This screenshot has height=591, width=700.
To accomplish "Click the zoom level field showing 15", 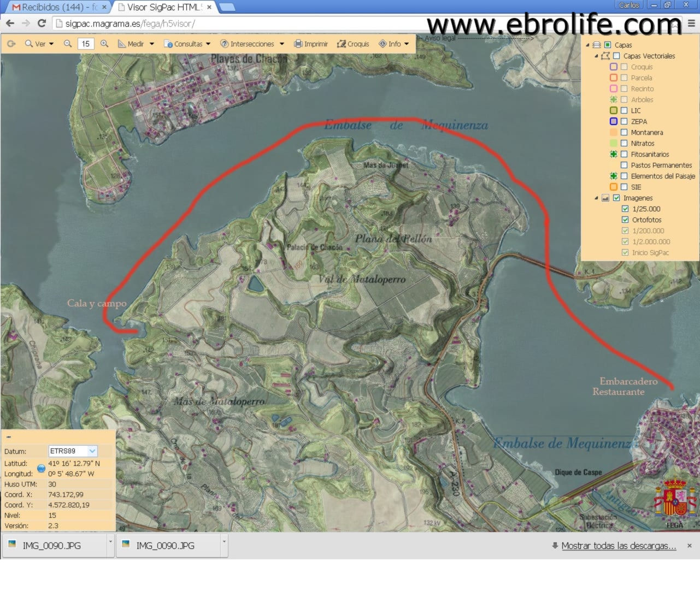I will (x=86, y=44).
